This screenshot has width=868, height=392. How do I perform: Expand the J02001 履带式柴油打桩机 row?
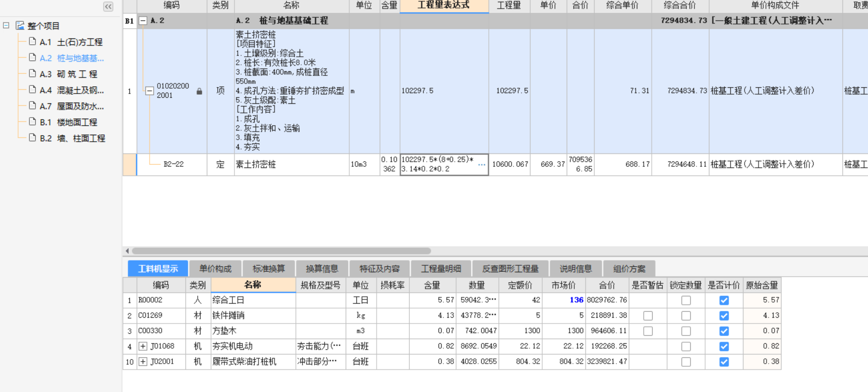tap(143, 362)
